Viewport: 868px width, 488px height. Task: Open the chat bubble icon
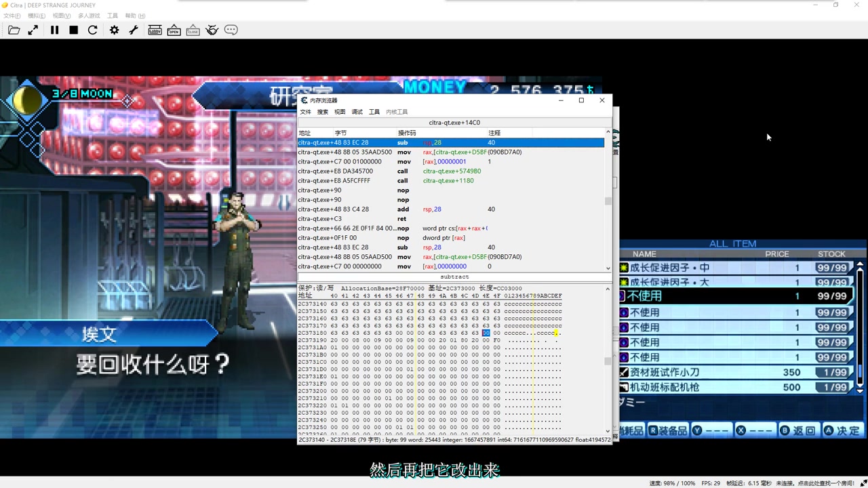click(231, 30)
